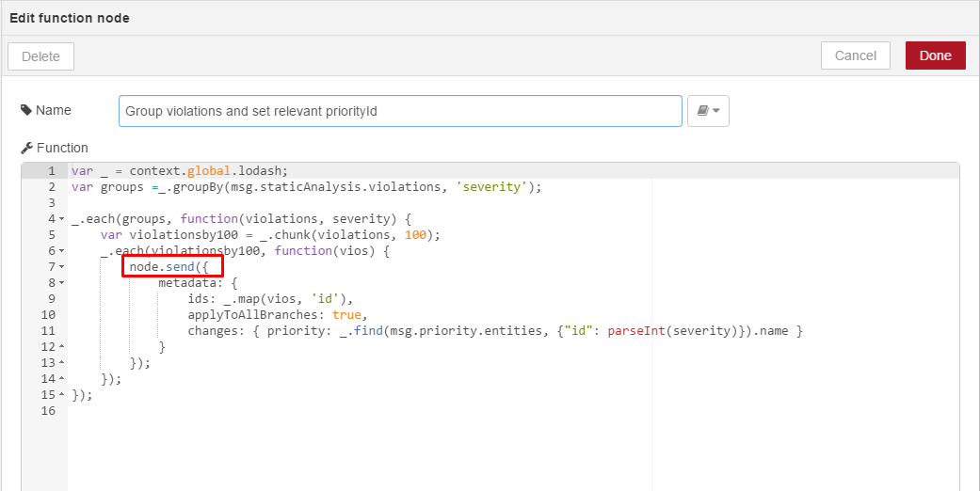980x491 pixels.
Task: Select line number 1 in the gutter
Action: pos(51,170)
